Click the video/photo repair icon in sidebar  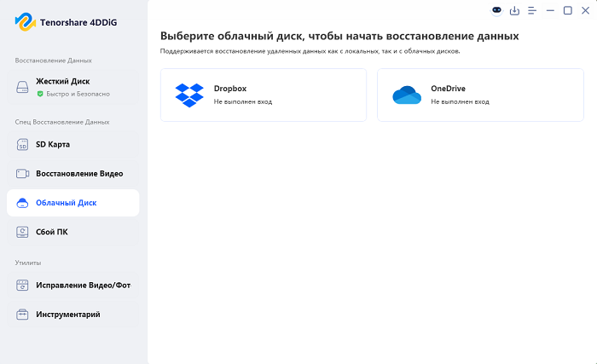(x=22, y=286)
